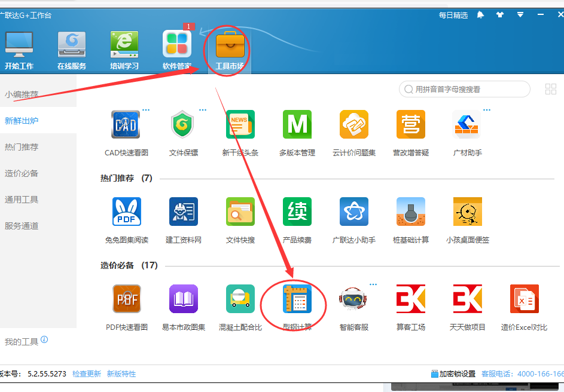Select 服务通道 sidebar category
Viewport: 564px width, 392px height.
click(21, 226)
